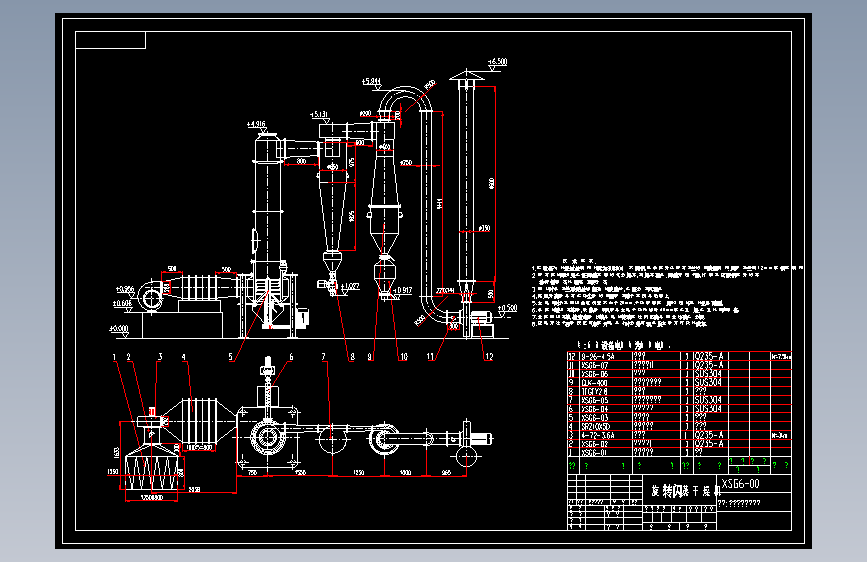Select the 9-26-4.5A cell in row 12
Viewport: 867px width, 562px height.
coord(598,356)
